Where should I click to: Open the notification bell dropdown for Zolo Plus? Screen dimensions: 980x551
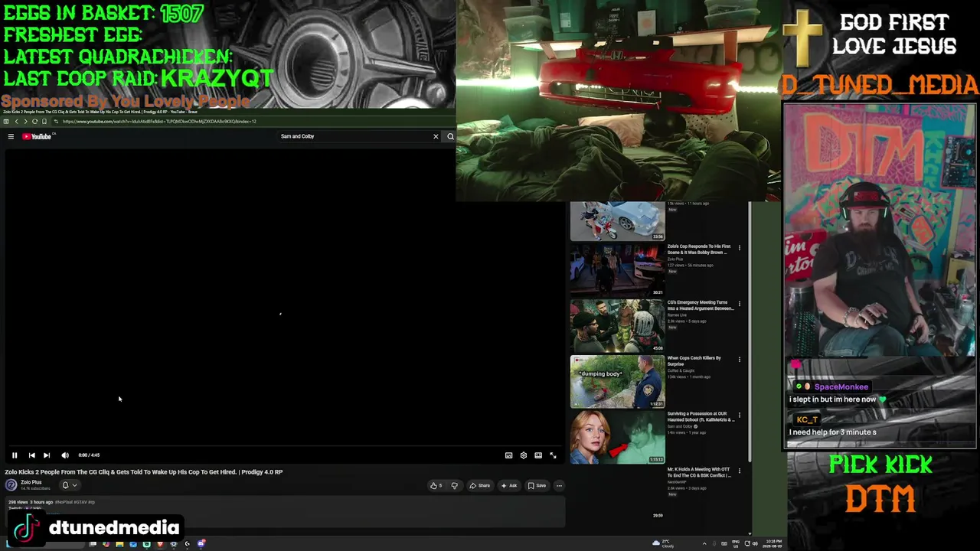coord(69,485)
